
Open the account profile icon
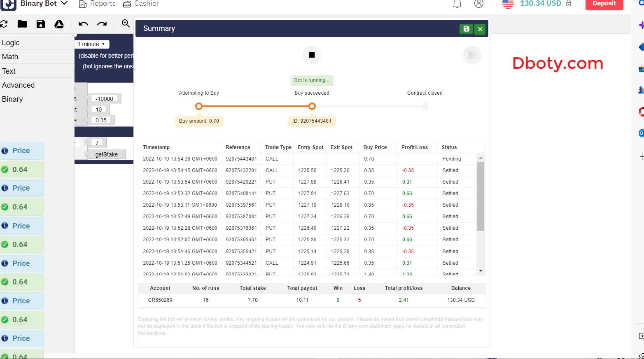[x=478, y=4]
